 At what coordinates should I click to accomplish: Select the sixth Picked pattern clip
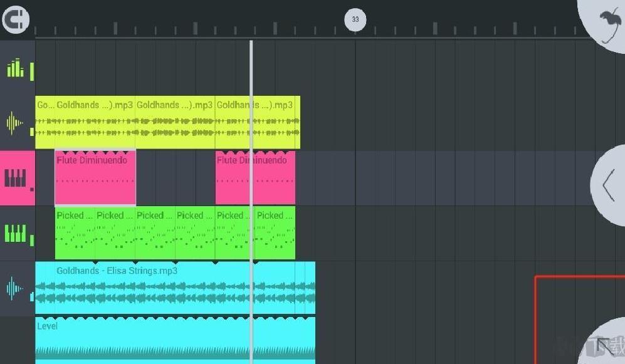(275, 232)
